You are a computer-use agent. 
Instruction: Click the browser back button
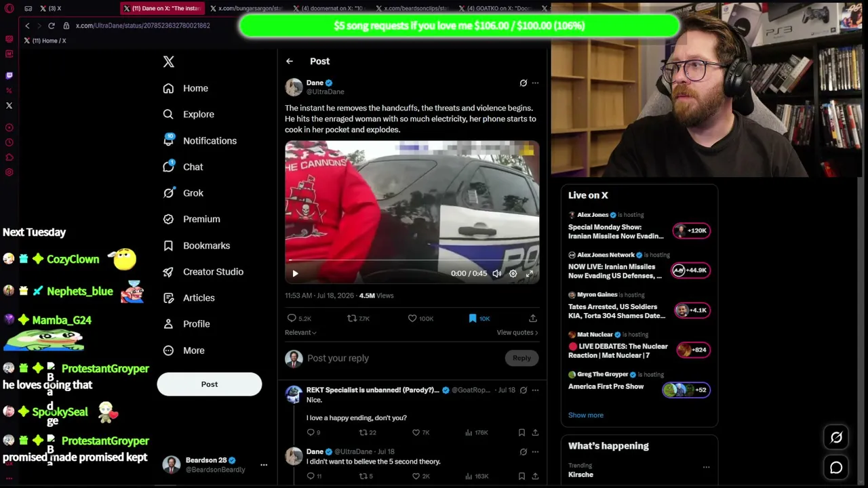(27, 26)
